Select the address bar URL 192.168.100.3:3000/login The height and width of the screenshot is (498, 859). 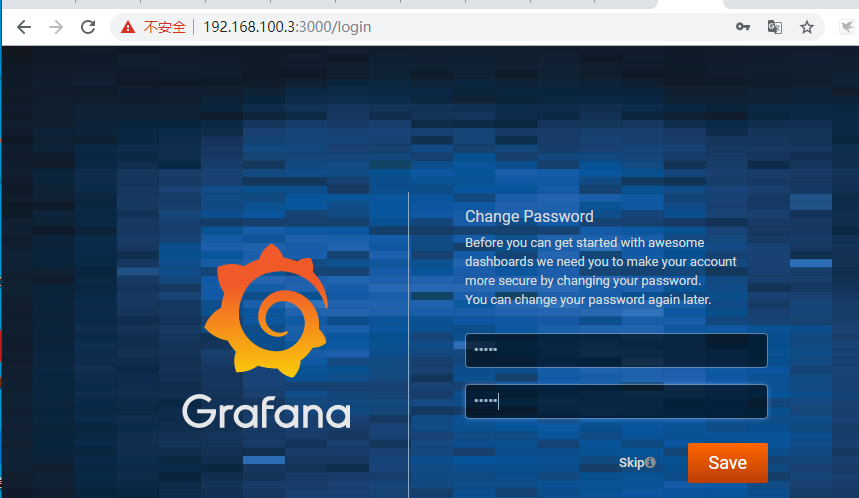287,27
